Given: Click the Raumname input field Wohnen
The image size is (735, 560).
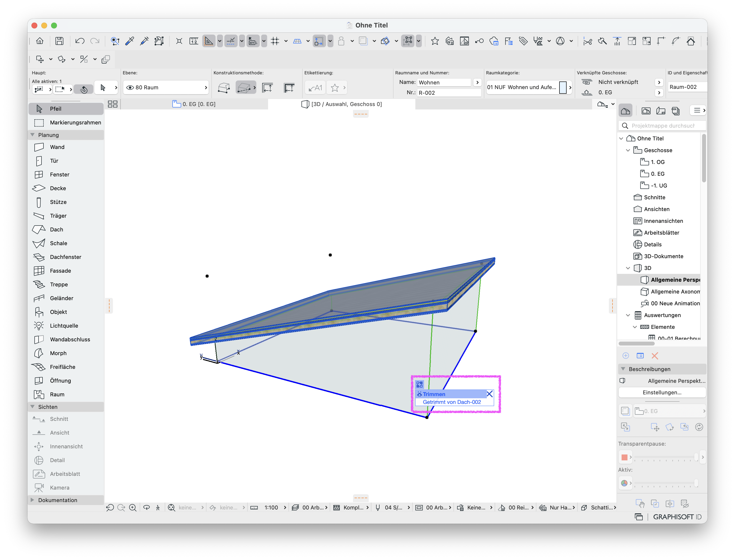Looking at the screenshot, I should [x=444, y=82].
